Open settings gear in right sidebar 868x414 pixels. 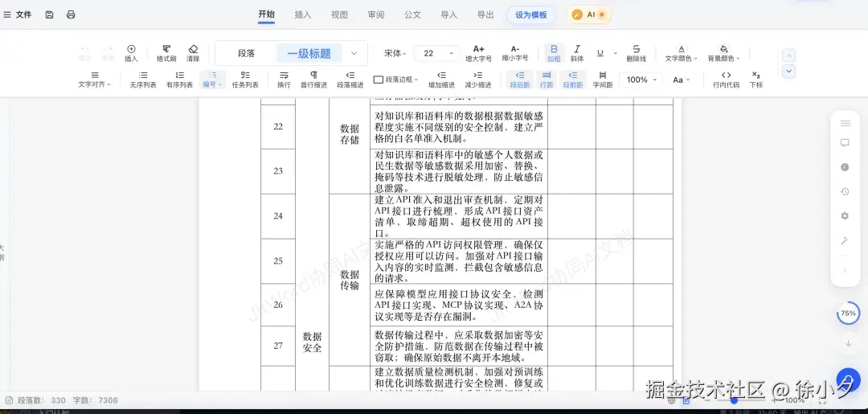point(845,216)
